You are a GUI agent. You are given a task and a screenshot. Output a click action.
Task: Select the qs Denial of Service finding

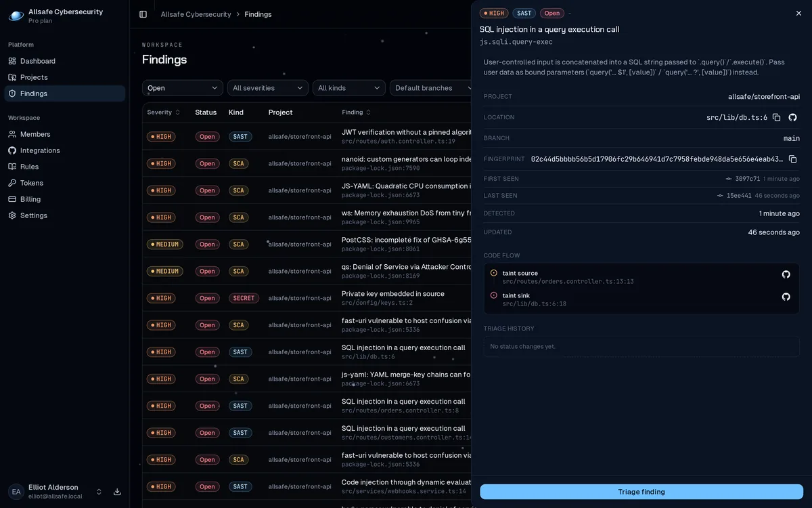tap(307, 271)
